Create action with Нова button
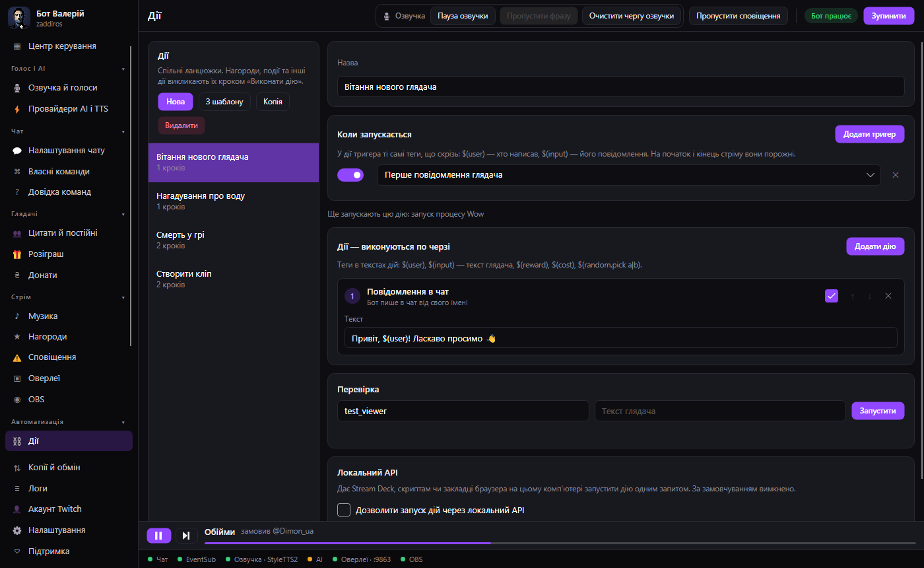 [176, 102]
